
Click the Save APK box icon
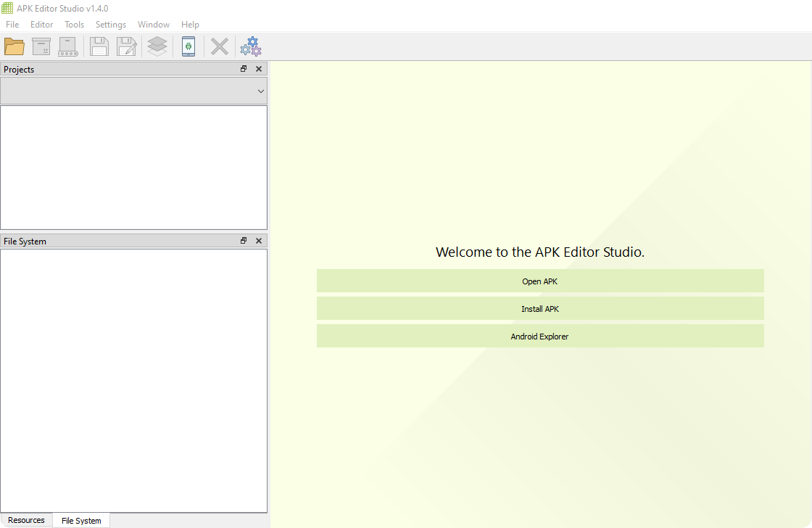(41, 46)
